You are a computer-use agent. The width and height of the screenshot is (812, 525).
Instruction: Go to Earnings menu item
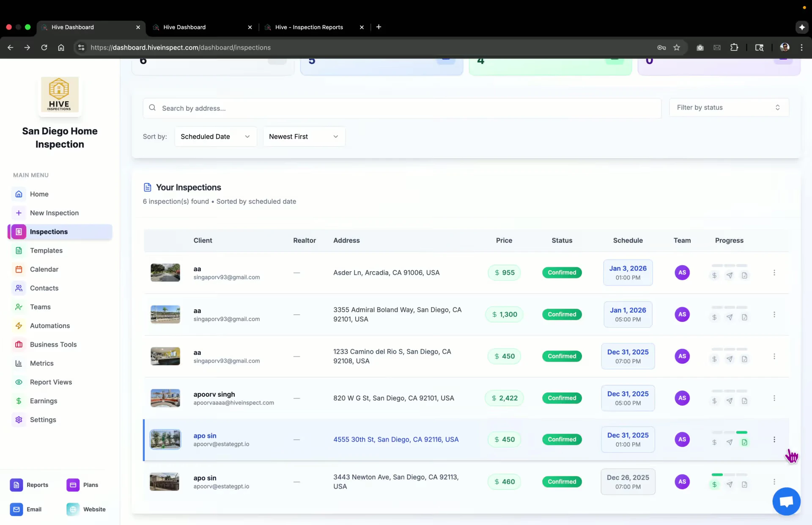[x=44, y=401]
